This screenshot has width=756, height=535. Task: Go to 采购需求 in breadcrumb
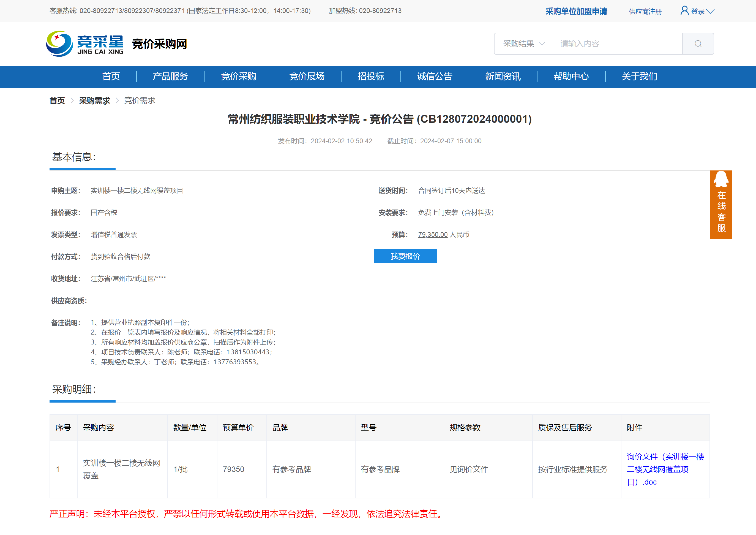point(94,101)
